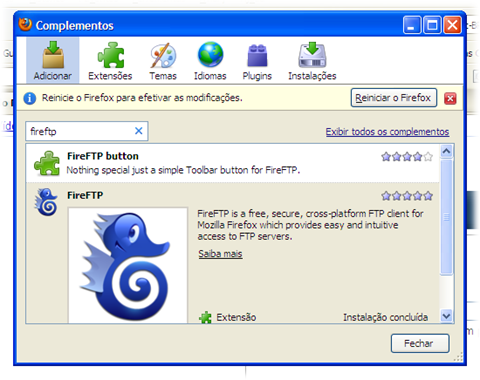480x380 pixels.
Task: Click the Reinicie o Firefox notification message
Action: click(x=142, y=98)
